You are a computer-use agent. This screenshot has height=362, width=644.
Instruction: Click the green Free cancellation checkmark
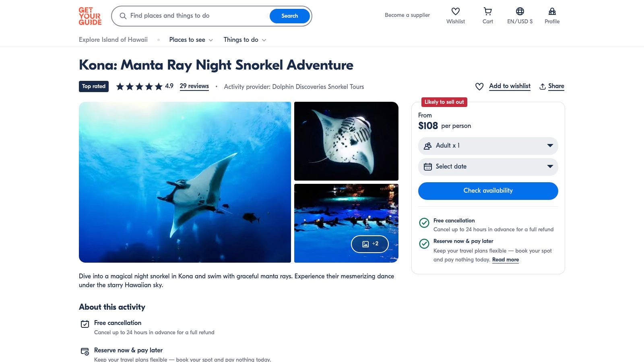click(x=424, y=223)
